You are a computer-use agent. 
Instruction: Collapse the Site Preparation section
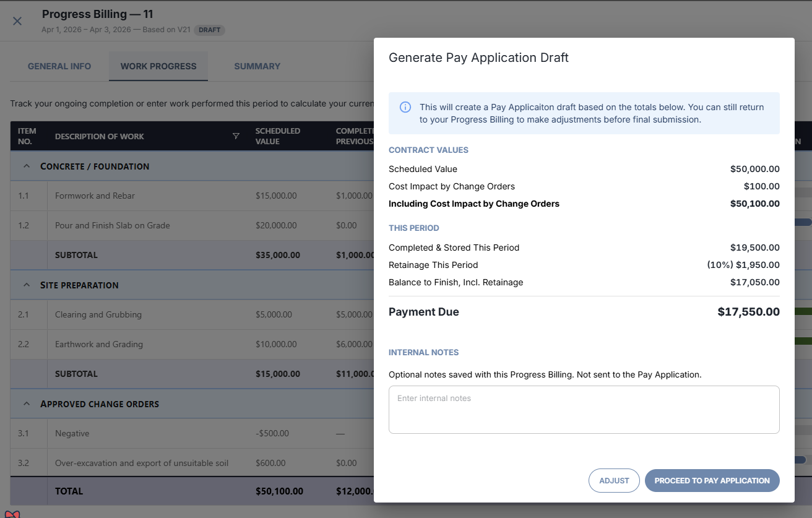tap(27, 285)
